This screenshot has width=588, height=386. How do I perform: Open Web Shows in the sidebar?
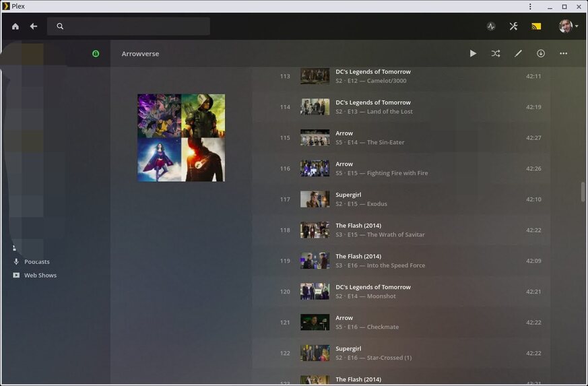(x=40, y=276)
